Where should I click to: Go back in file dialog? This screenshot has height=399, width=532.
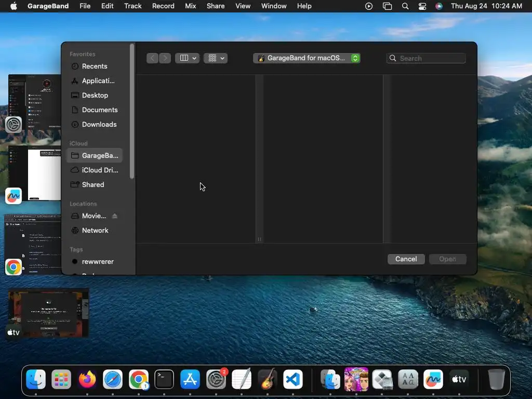152,58
